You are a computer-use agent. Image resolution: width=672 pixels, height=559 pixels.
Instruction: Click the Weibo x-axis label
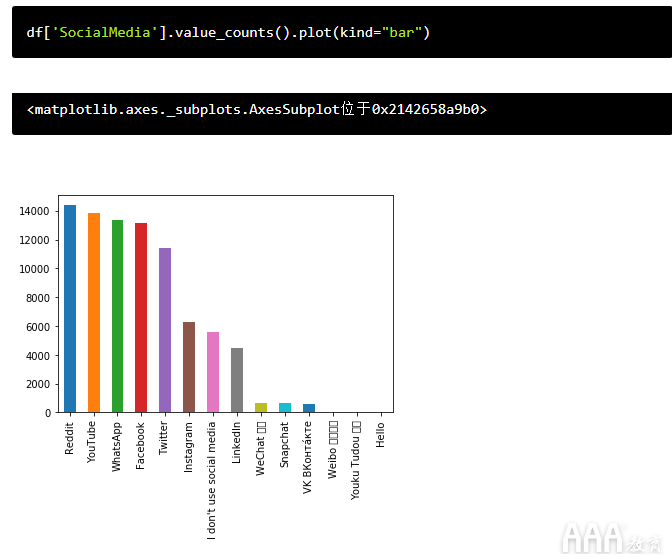(333, 450)
